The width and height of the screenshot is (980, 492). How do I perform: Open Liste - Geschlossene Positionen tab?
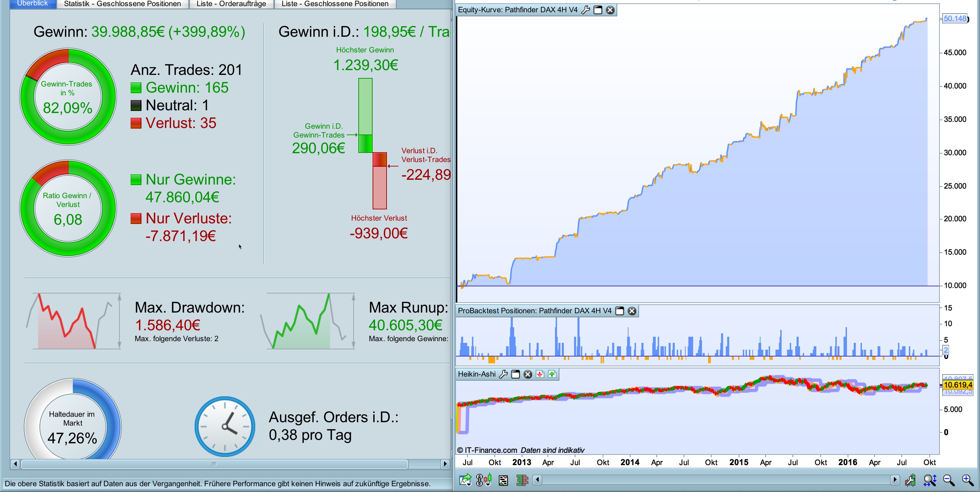click(334, 4)
